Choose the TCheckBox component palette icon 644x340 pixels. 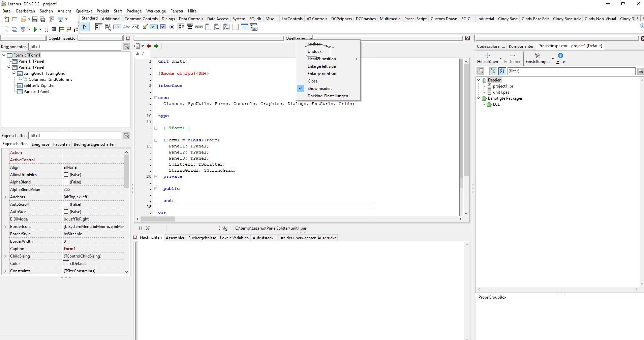pyautogui.click(x=163, y=27)
